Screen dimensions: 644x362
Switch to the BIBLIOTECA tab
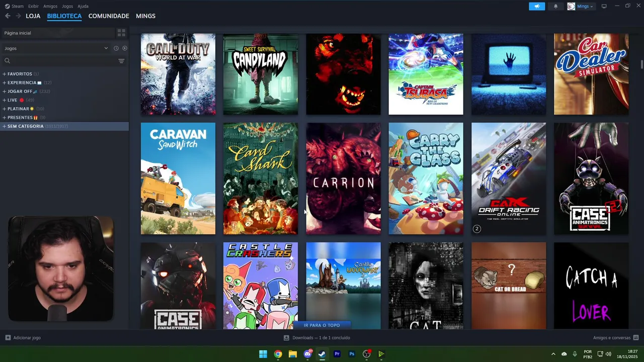click(64, 16)
